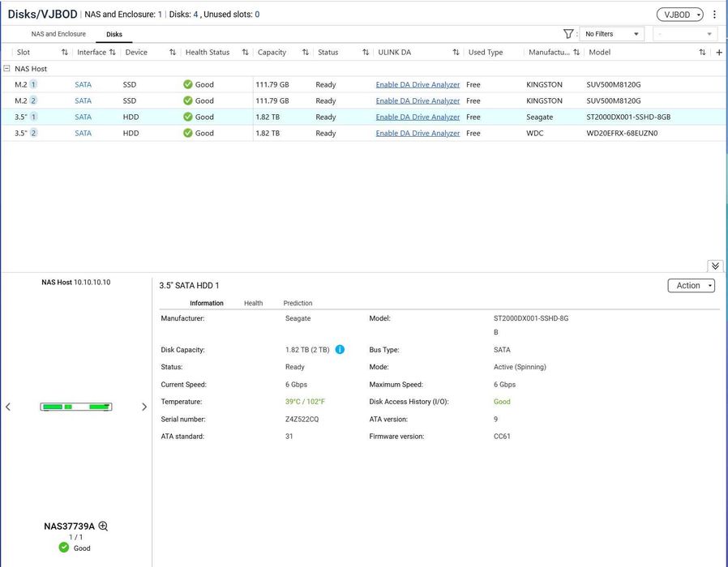Click the disk capacity info icon

(x=340, y=349)
